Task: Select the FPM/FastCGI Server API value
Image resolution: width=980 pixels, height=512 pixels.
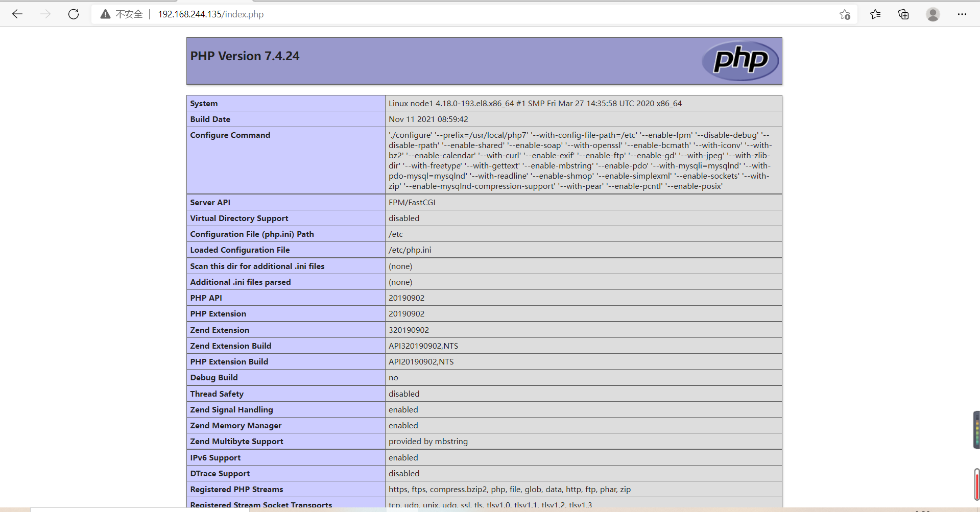Action: pyautogui.click(x=412, y=202)
